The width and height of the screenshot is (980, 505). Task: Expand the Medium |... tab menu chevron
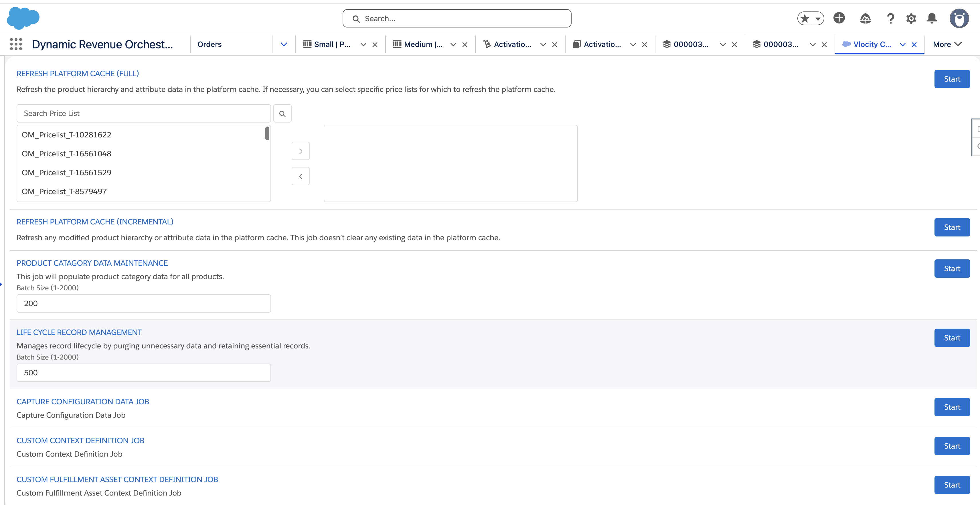click(453, 45)
